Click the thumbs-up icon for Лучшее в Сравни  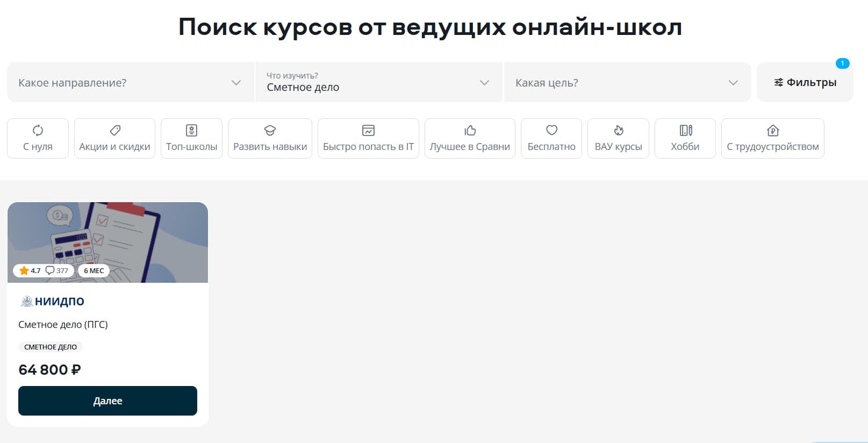click(x=470, y=130)
